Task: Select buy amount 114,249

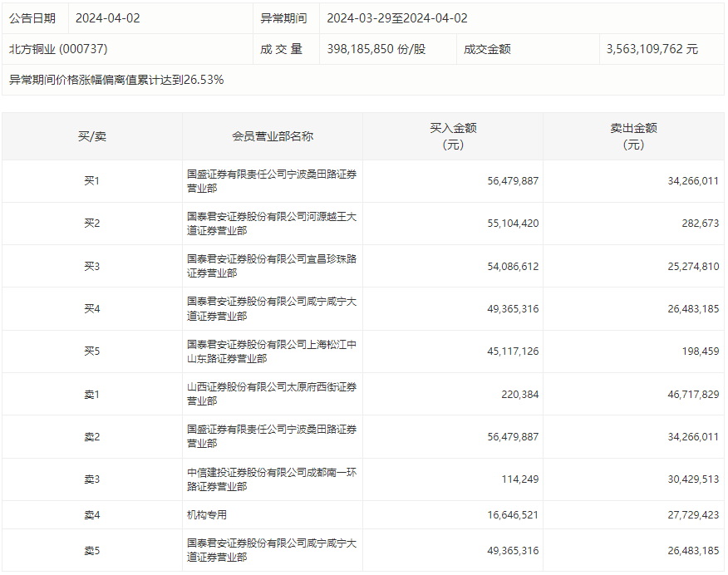Action: pyautogui.click(x=520, y=479)
